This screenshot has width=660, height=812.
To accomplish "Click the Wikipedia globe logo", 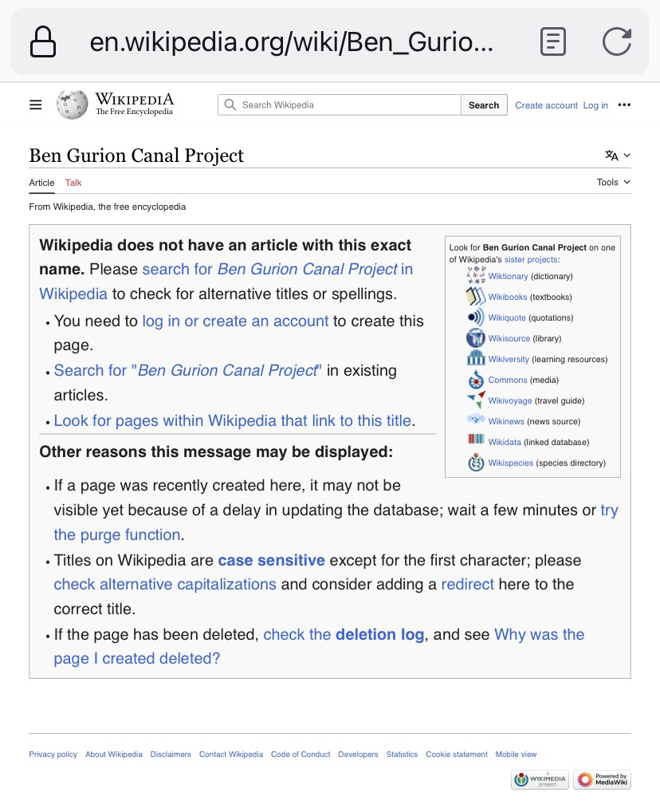I will coord(72,104).
